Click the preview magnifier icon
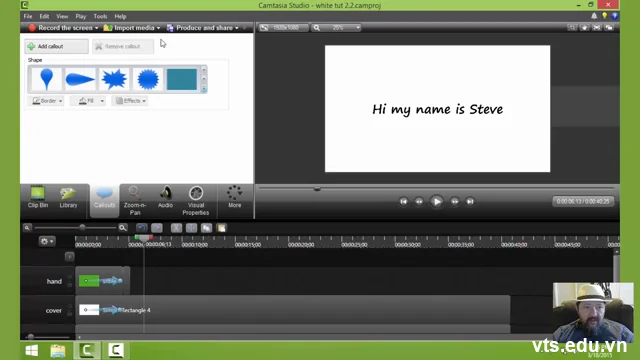 tap(317, 27)
